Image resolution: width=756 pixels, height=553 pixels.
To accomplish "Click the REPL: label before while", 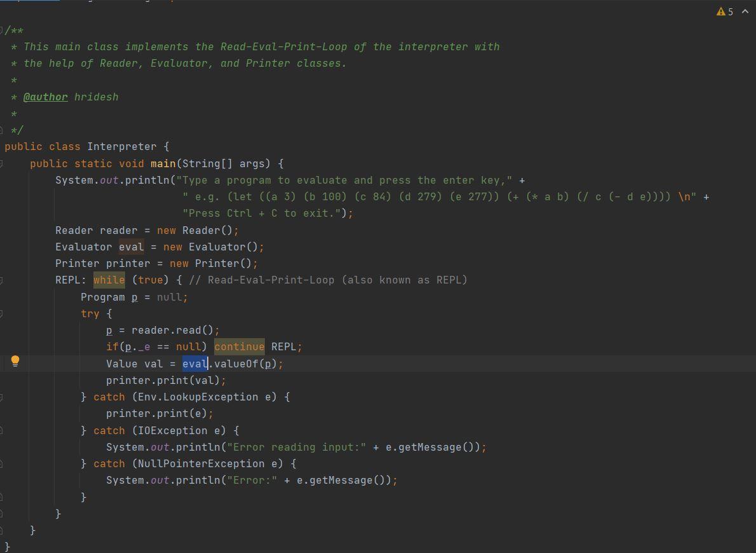I will [71, 280].
